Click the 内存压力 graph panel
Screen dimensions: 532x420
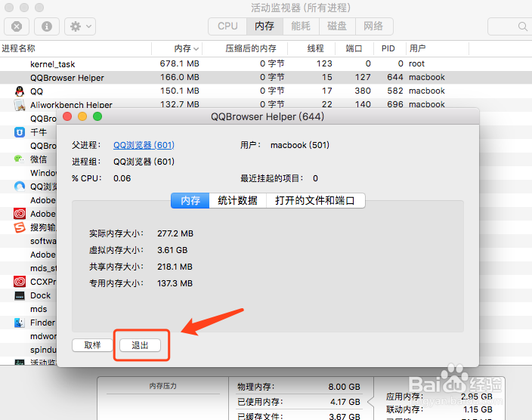163,399
